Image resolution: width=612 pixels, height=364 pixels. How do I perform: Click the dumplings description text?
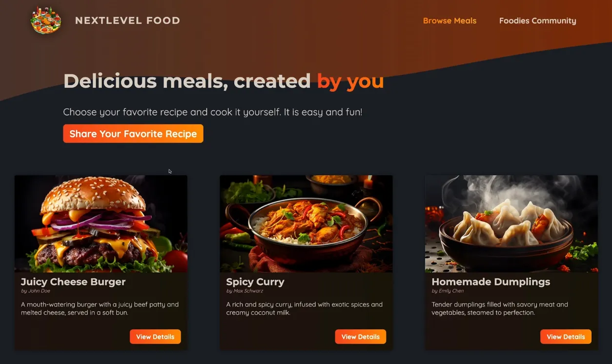point(500,308)
